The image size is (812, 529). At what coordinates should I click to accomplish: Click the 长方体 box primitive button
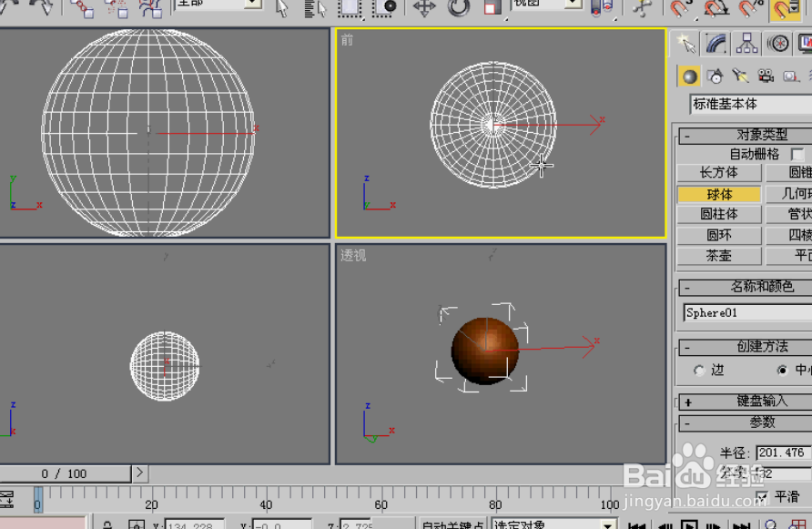[718, 172]
